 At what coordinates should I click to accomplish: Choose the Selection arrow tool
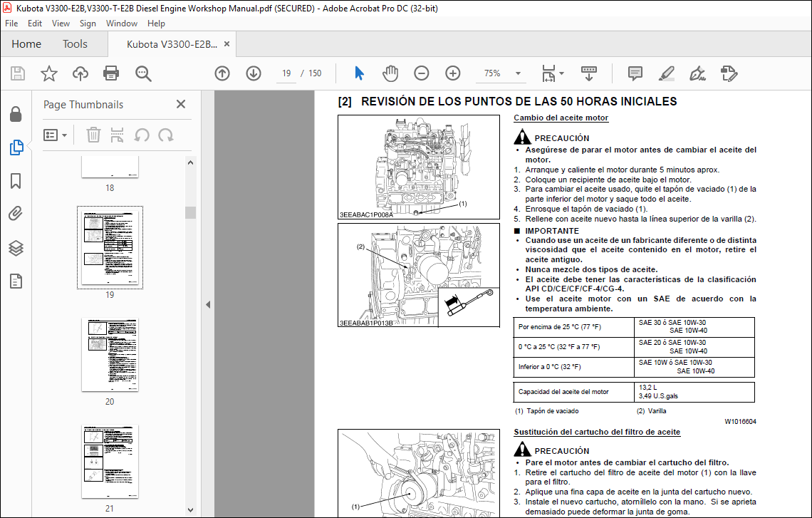360,73
